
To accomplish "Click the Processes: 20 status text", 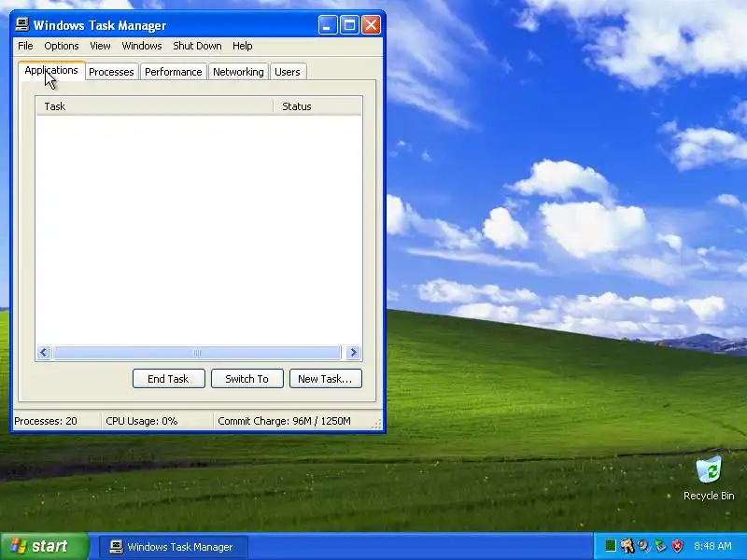I will pos(45,421).
